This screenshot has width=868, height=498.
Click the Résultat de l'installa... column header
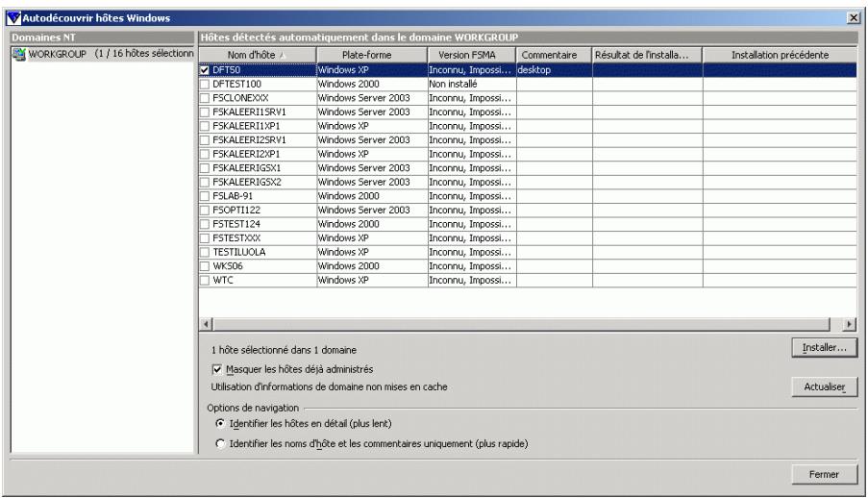(647, 55)
